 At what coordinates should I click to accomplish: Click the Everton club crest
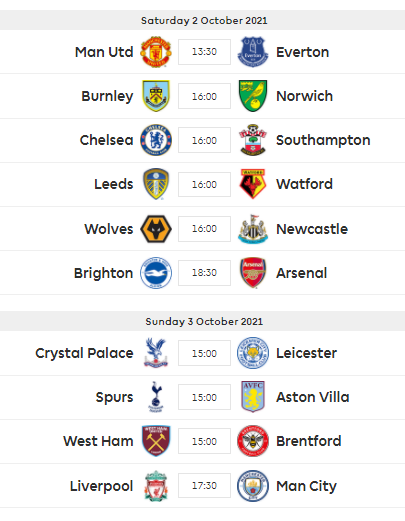[253, 52]
